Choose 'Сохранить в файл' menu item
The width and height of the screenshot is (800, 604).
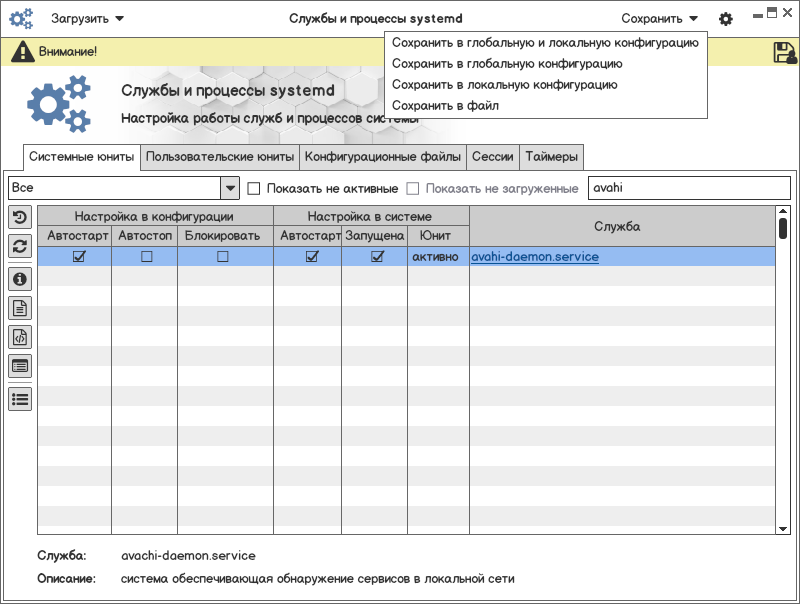pos(445,105)
